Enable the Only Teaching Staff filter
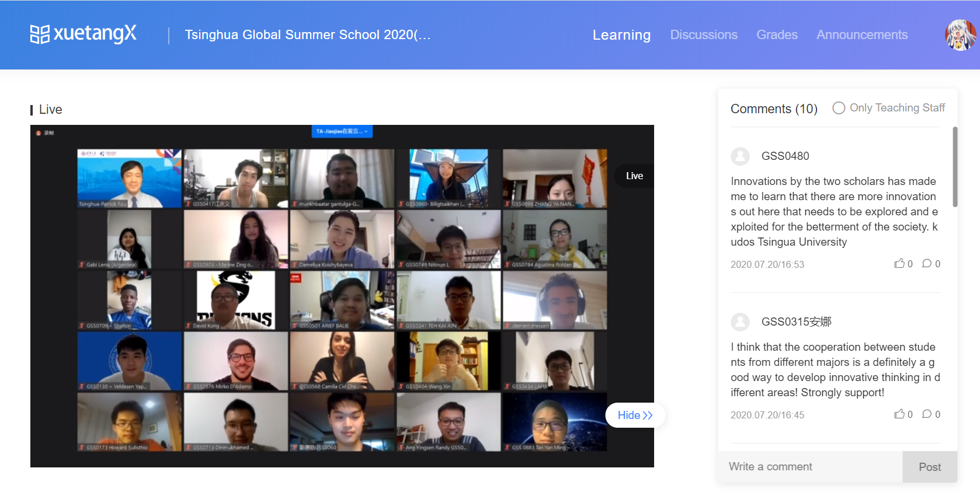 pos(839,108)
